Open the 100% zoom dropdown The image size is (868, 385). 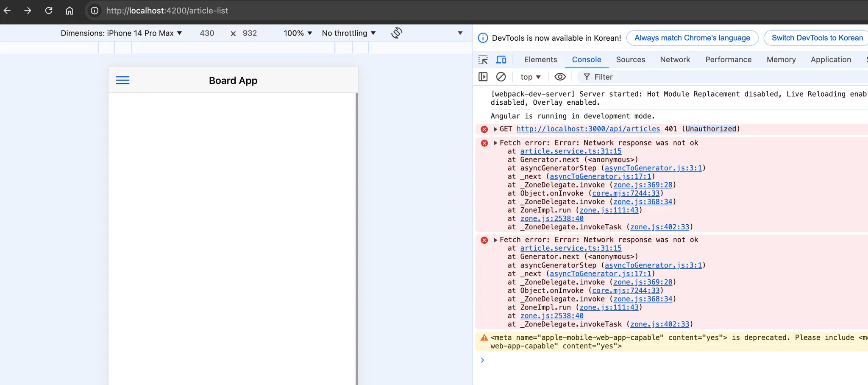[298, 33]
